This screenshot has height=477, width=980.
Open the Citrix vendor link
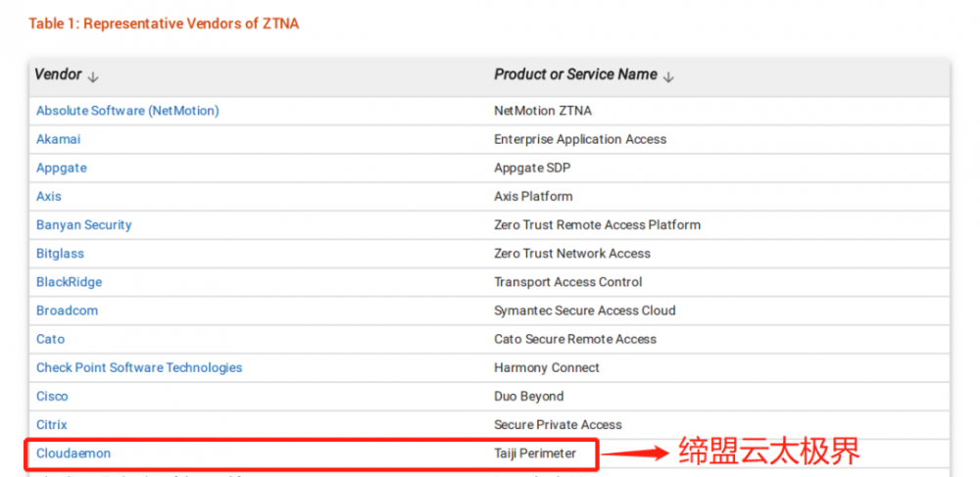(51, 424)
